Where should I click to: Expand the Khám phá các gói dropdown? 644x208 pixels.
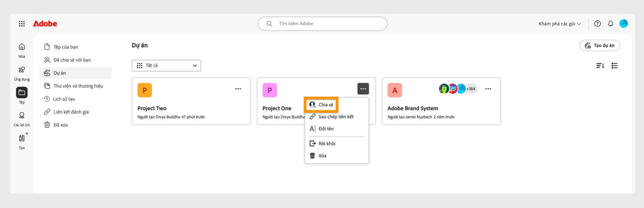click(559, 24)
